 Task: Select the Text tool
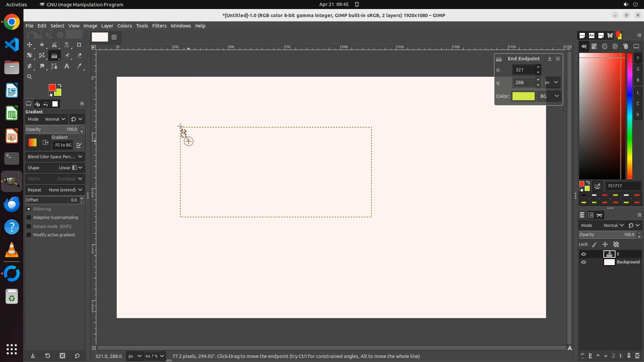click(x=67, y=66)
